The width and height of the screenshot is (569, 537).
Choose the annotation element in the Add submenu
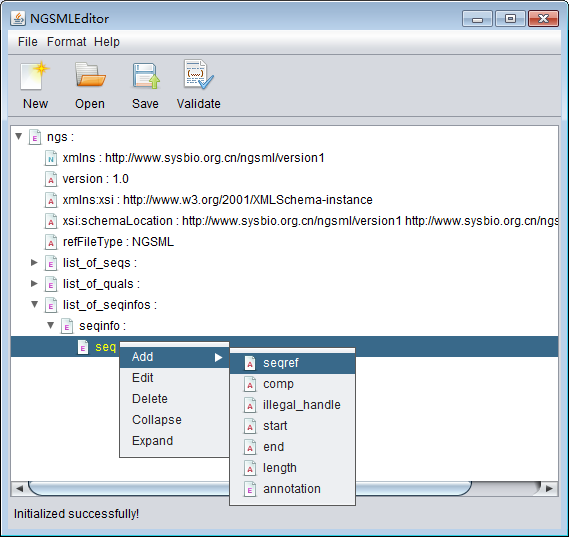292,489
